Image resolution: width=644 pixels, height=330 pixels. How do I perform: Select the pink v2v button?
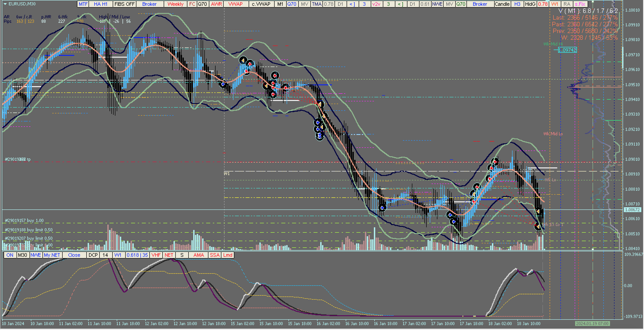[x=376, y=4]
